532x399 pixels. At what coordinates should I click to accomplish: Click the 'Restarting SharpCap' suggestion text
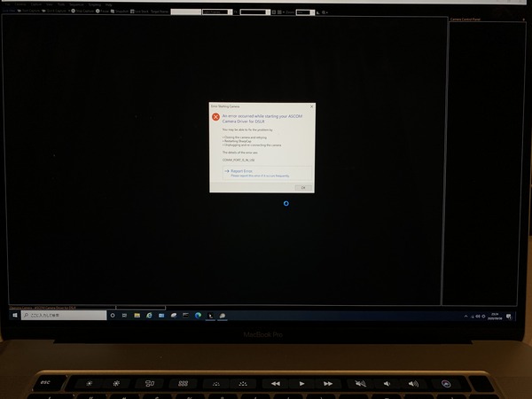click(237, 141)
